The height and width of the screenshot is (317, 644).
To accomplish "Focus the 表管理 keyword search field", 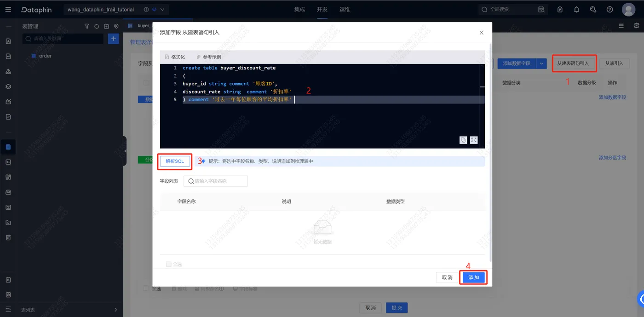I will [x=63, y=39].
